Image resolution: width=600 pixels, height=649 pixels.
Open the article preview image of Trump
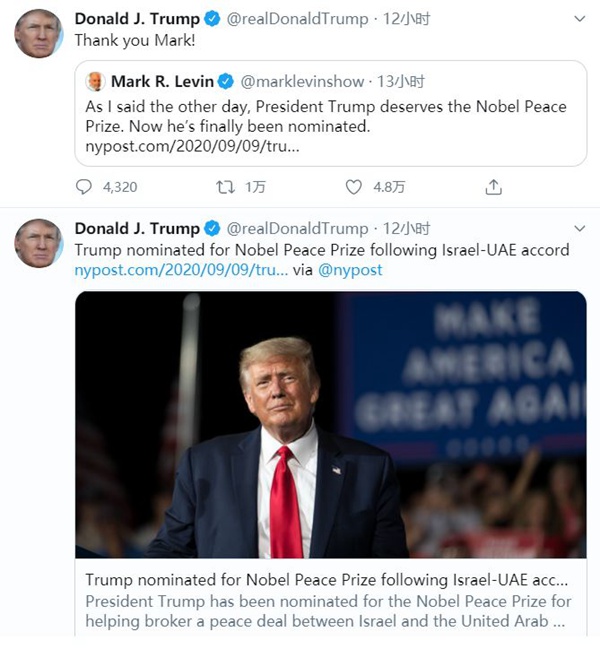(x=331, y=425)
